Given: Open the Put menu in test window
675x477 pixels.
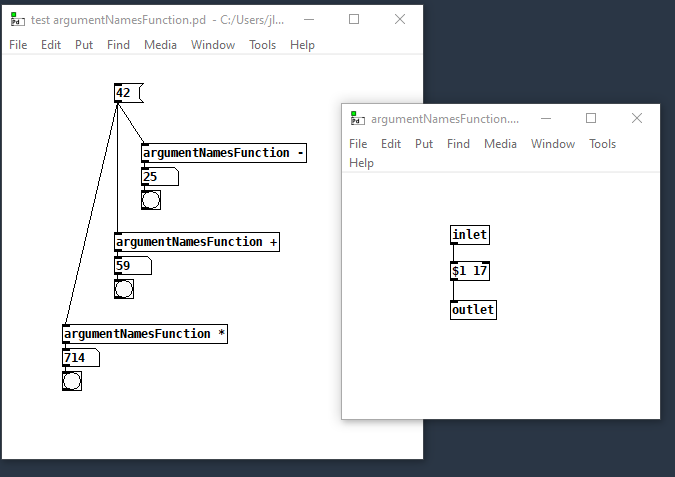Looking at the screenshot, I should click(x=84, y=45).
